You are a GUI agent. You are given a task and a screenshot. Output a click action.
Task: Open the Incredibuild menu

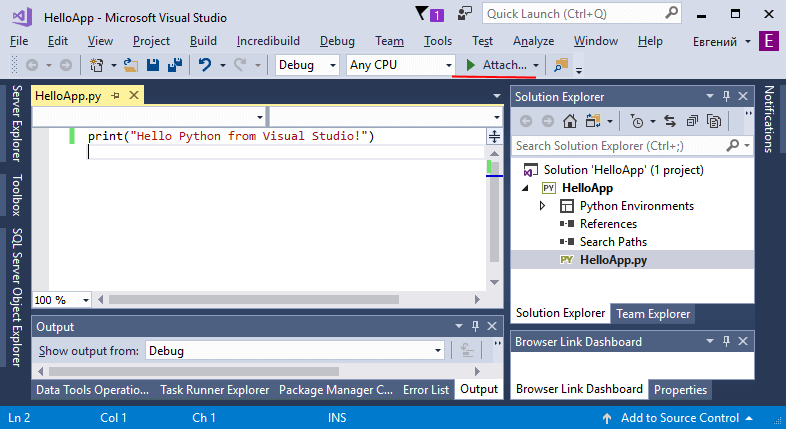click(x=268, y=41)
